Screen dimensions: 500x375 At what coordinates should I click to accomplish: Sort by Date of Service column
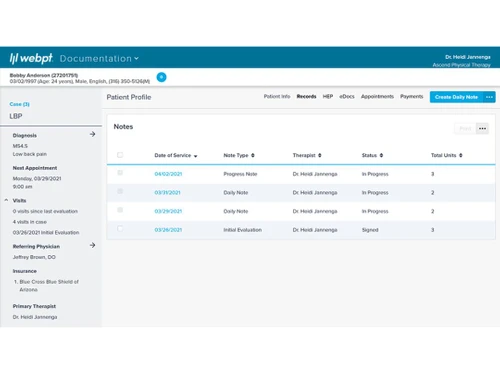coord(176,155)
